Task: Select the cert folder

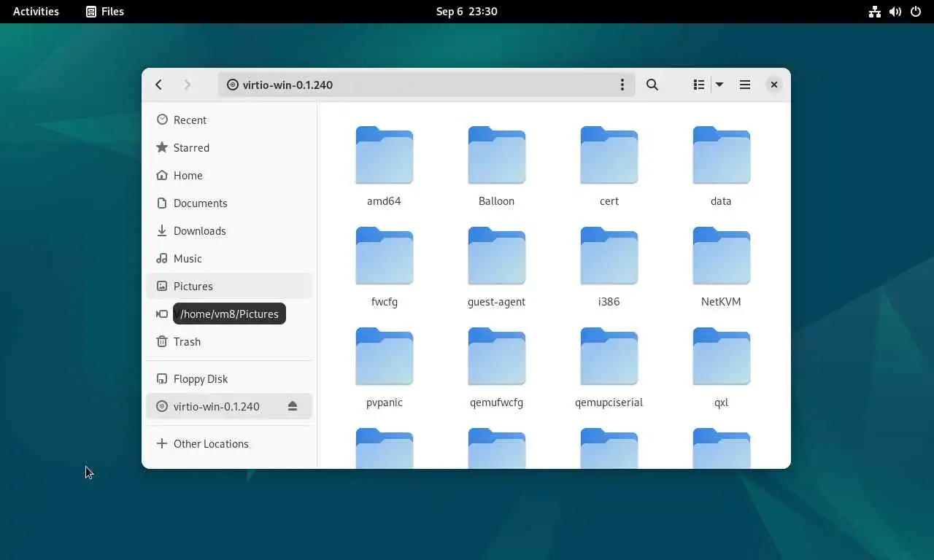Action: click(x=609, y=166)
